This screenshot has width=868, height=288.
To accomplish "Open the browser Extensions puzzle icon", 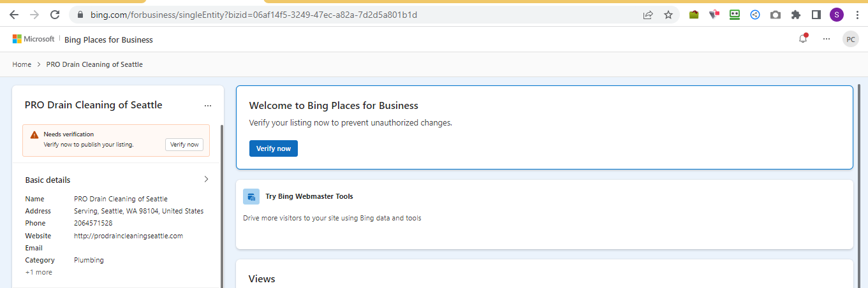I will [795, 15].
